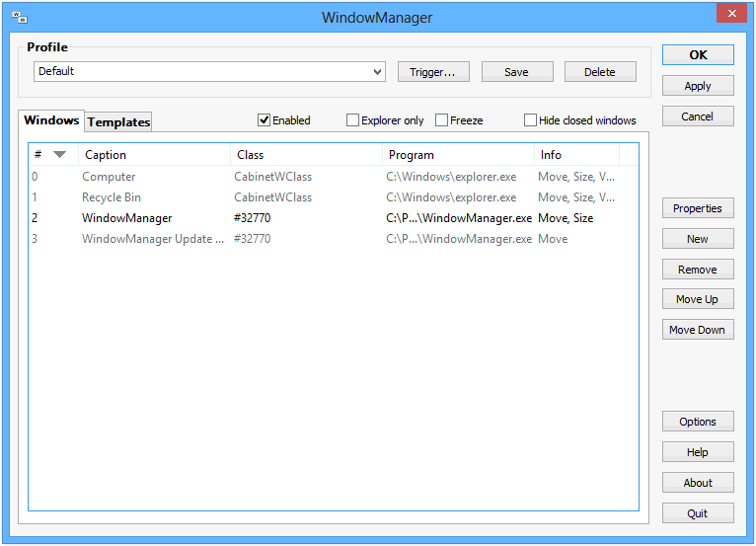Switch to the Windows tab

coord(51,120)
